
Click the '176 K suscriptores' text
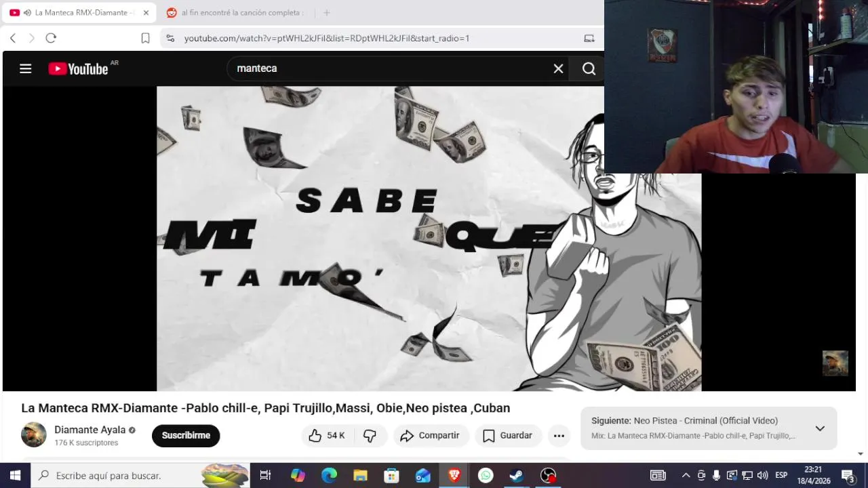(86, 443)
